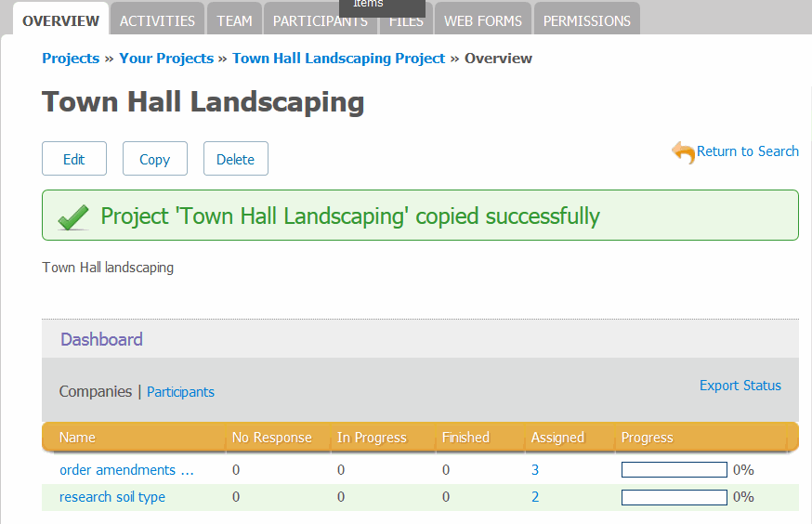
Task: Open the 'research soil type' activity
Action: tap(112, 497)
